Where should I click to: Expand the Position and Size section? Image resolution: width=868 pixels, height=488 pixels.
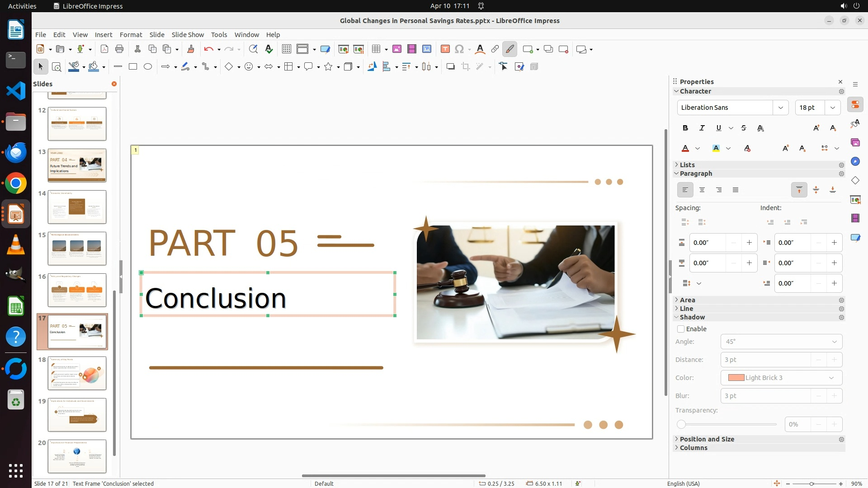click(707, 439)
